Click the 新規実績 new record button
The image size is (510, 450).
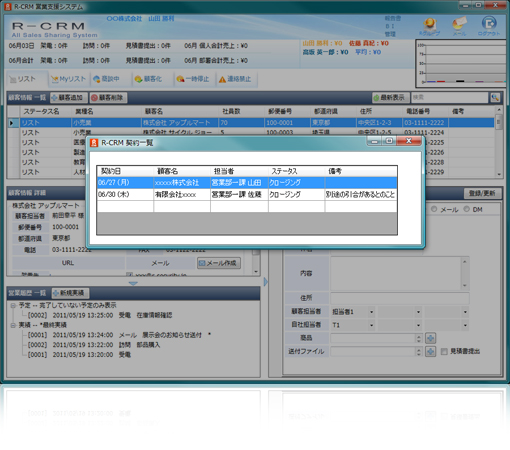tap(70, 293)
